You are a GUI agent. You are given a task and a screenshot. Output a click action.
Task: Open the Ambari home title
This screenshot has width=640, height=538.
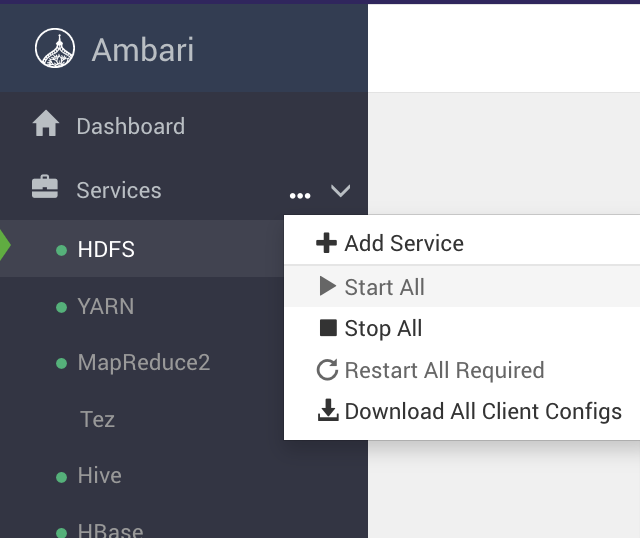[142, 50]
